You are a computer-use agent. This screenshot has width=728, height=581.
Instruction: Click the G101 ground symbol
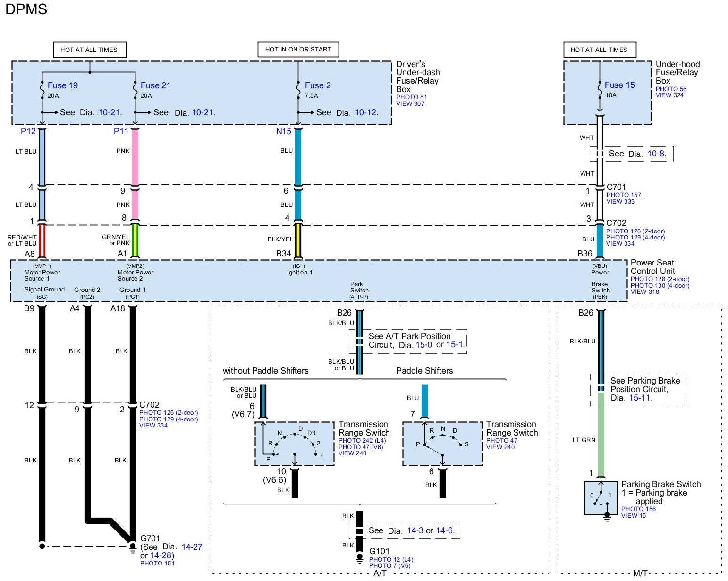tap(359, 557)
